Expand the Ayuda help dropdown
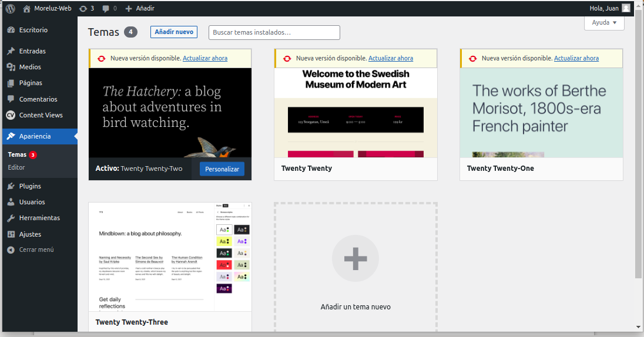The image size is (644, 337). click(604, 22)
